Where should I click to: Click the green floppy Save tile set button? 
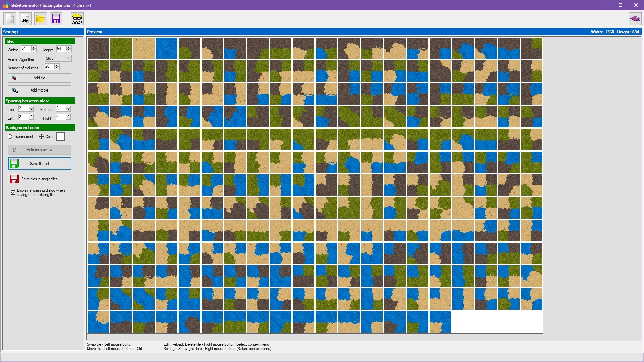click(x=40, y=164)
